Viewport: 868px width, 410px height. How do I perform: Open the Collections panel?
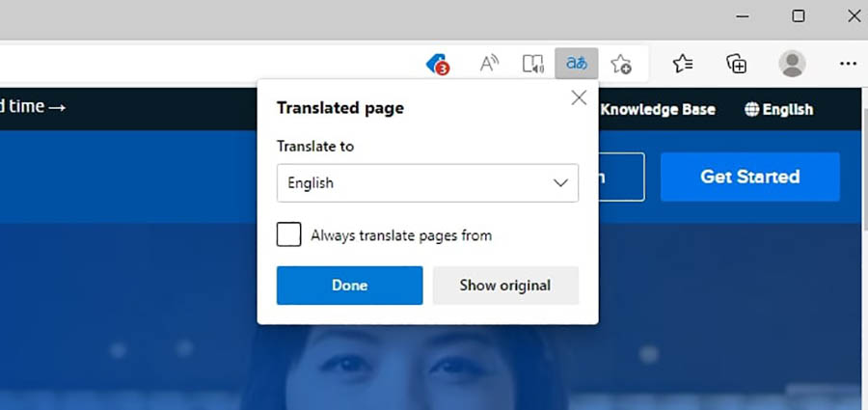(x=737, y=65)
